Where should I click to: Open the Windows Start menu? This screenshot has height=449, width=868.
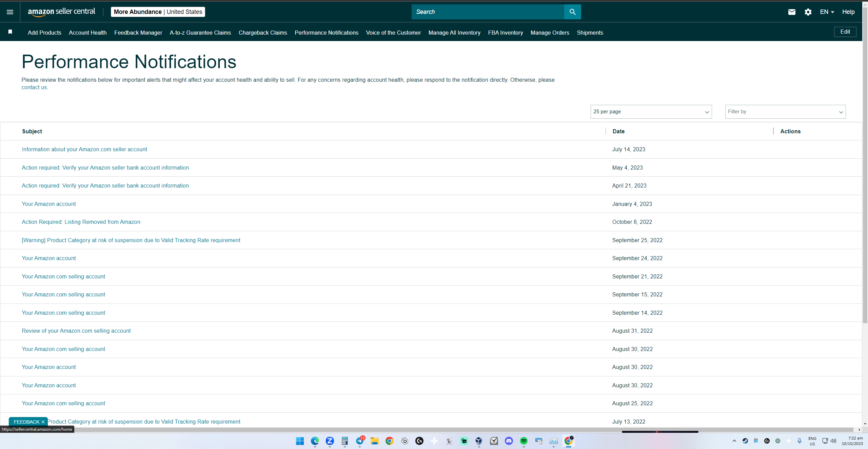[300, 441]
